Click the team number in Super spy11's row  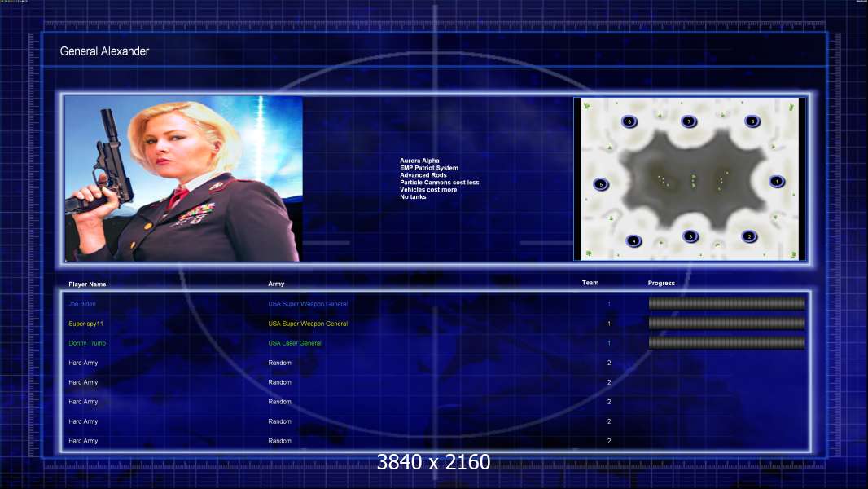coord(609,324)
